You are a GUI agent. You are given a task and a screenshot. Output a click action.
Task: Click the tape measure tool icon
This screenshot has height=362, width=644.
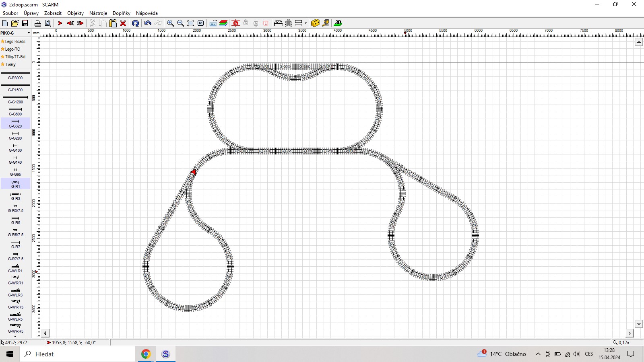click(326, 23)
